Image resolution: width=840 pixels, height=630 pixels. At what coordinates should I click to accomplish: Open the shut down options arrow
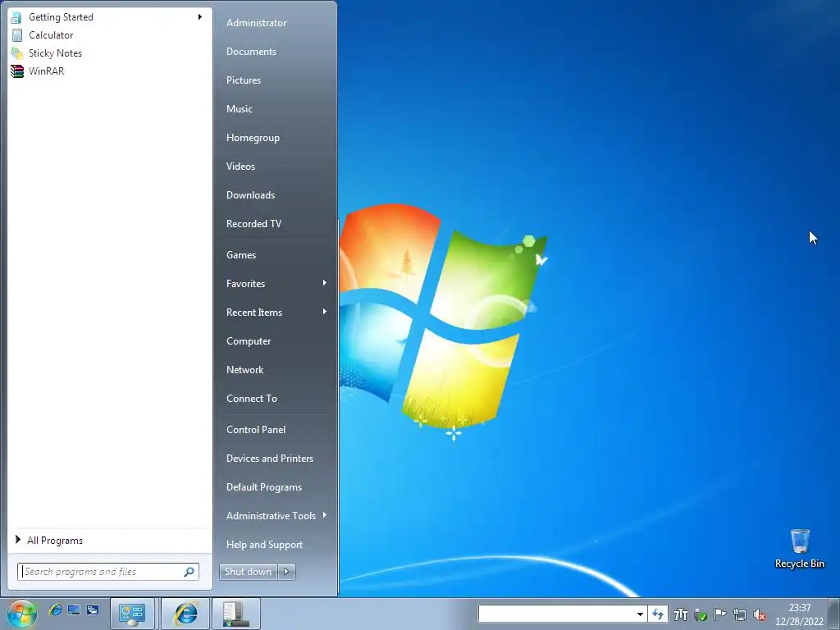pyautogui.click(x=286, y=572)
